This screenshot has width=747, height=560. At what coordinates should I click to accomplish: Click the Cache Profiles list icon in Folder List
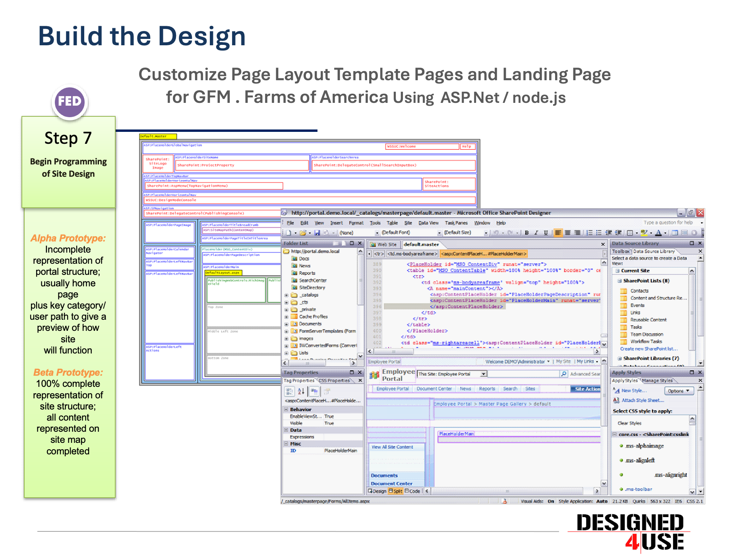pos(294,317)
